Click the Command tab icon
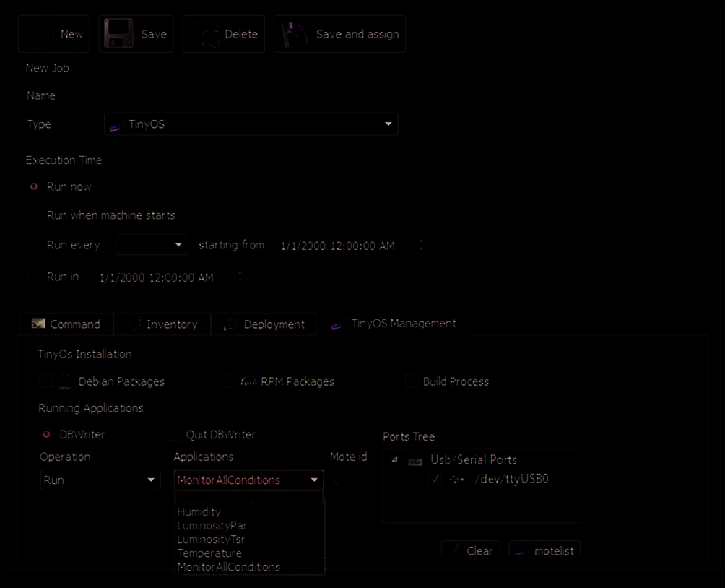This screenshot has height=588, width=725. [x=38, y=324]
